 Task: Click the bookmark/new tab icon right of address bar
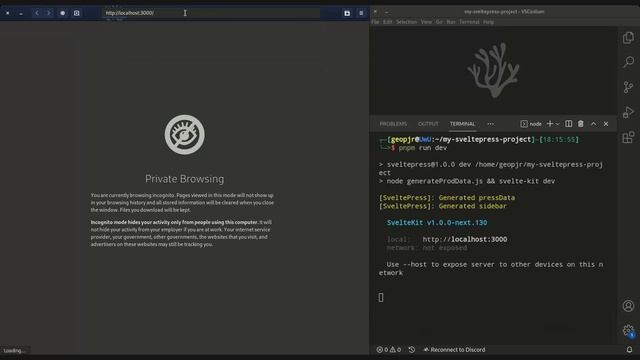tap(347, 13)
